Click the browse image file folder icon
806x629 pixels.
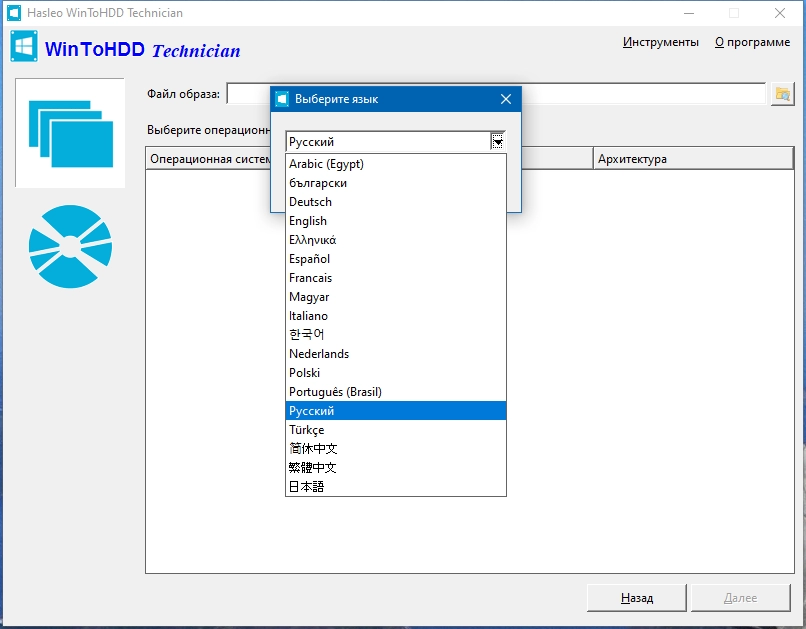pyautogui.click(x=782, y=94)
